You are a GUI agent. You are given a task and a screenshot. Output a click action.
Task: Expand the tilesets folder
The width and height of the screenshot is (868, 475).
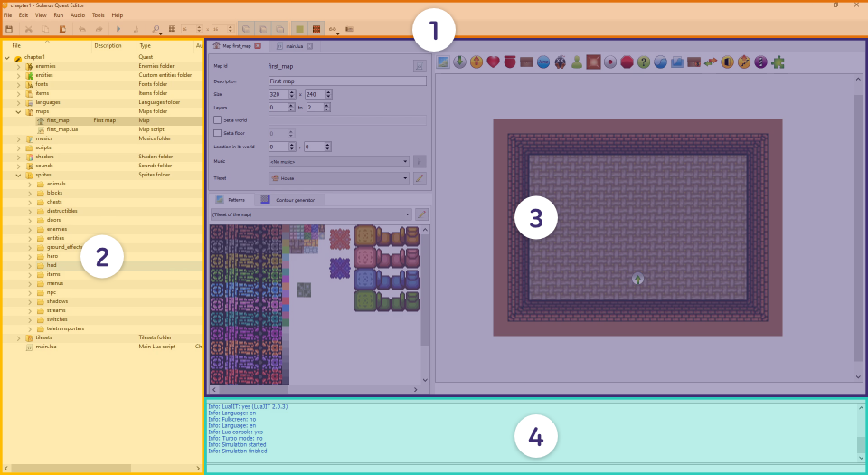coord(18,337)
